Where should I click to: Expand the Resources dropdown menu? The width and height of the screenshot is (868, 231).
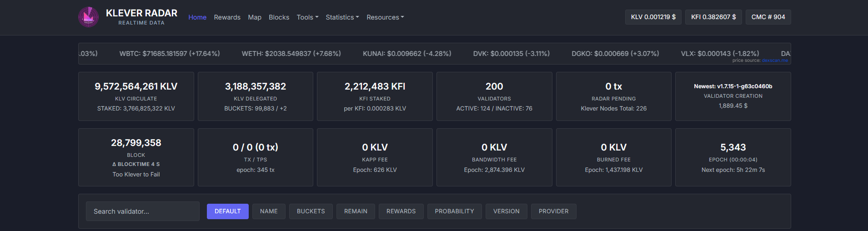[385, 17]
